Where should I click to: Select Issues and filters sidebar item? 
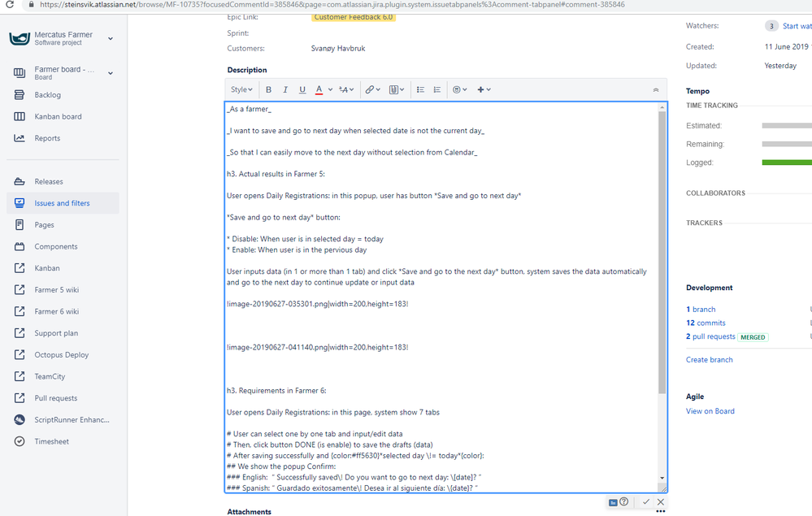tap(63, 203)
